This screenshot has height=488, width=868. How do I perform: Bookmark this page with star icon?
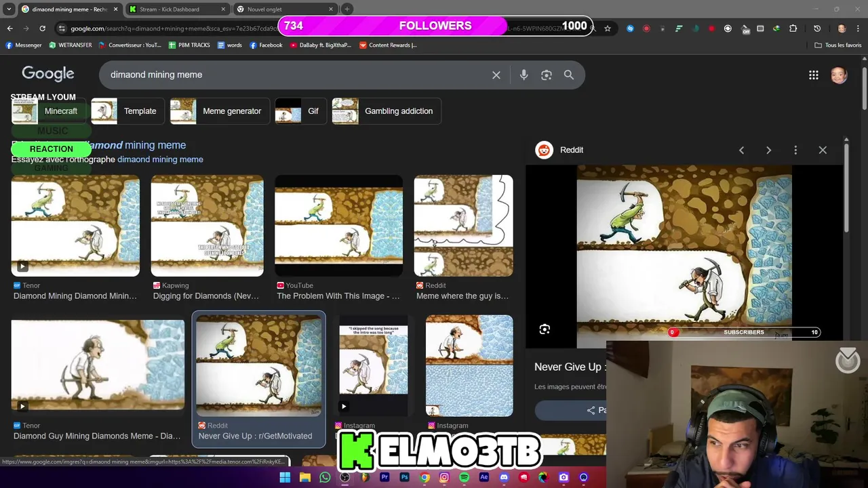(608, 28)
